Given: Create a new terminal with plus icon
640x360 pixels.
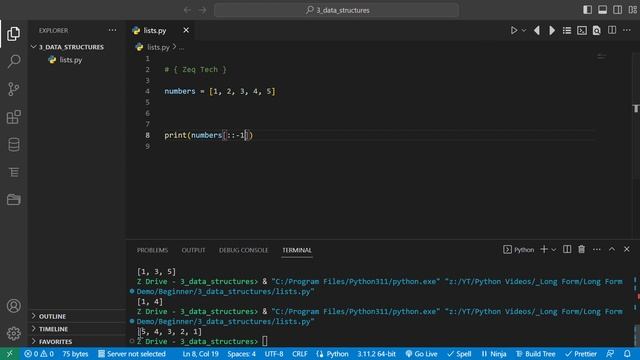Looking at the screenshot, I should coord(544,249).
